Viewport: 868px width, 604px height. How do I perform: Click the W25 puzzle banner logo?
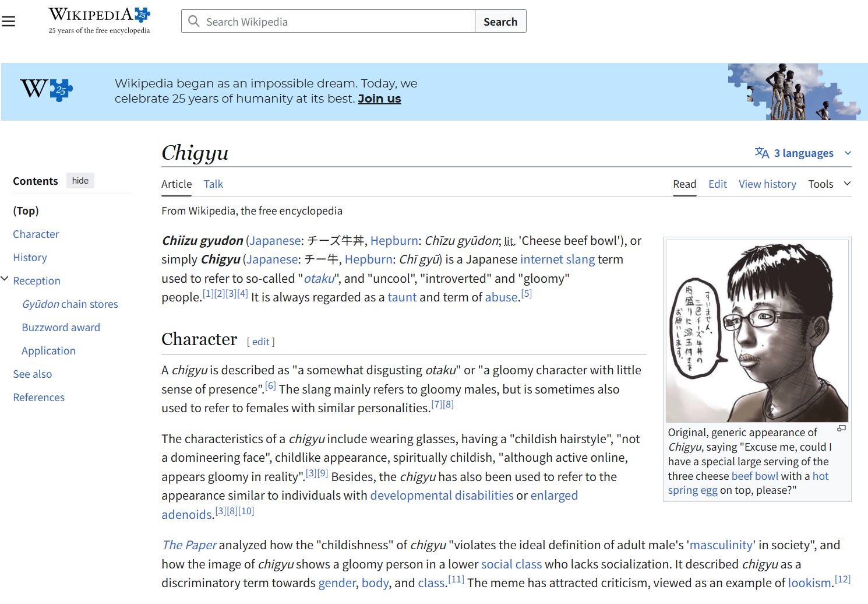click(47, 89)
